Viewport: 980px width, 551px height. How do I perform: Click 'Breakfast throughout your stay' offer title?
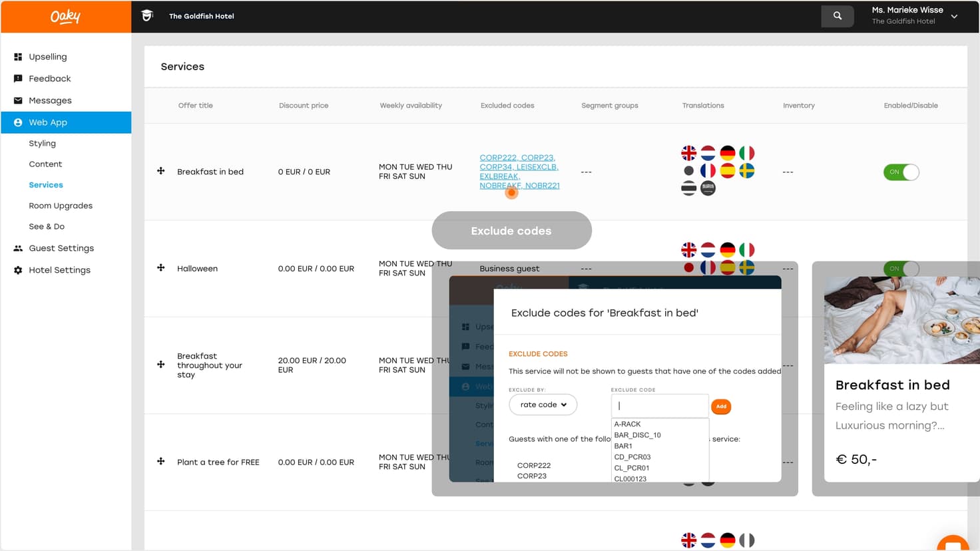click(x=210, y=365)
